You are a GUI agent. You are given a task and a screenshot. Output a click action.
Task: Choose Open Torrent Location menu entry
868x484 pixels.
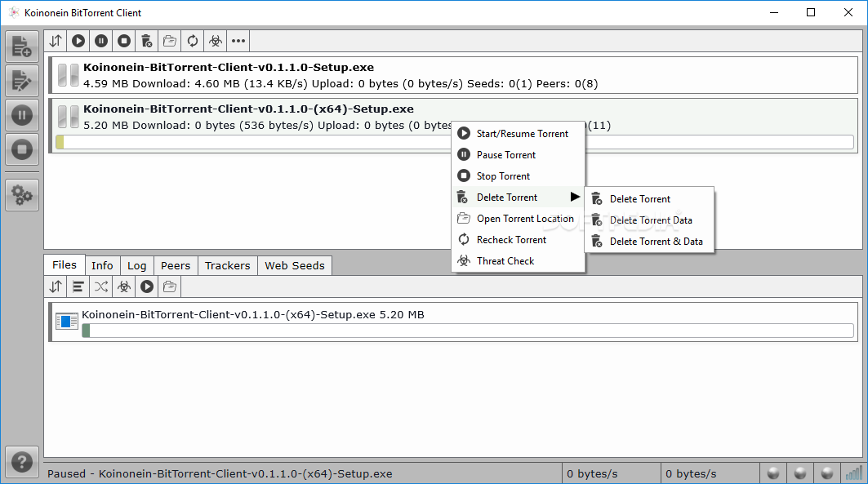click(519, 219)
